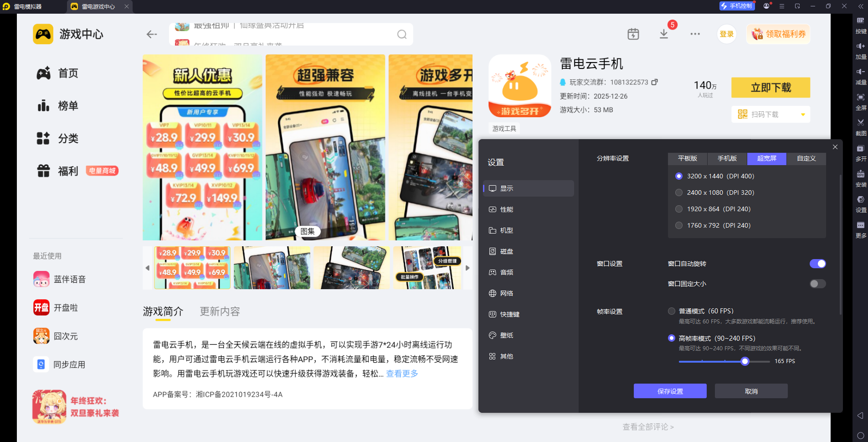Click the 取消 button
868x442 pixels.
[x=751, y=391]
